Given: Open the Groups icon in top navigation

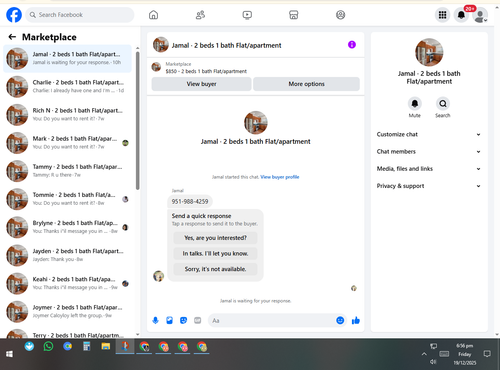Looking at the screenshot, I should (340, 15).
